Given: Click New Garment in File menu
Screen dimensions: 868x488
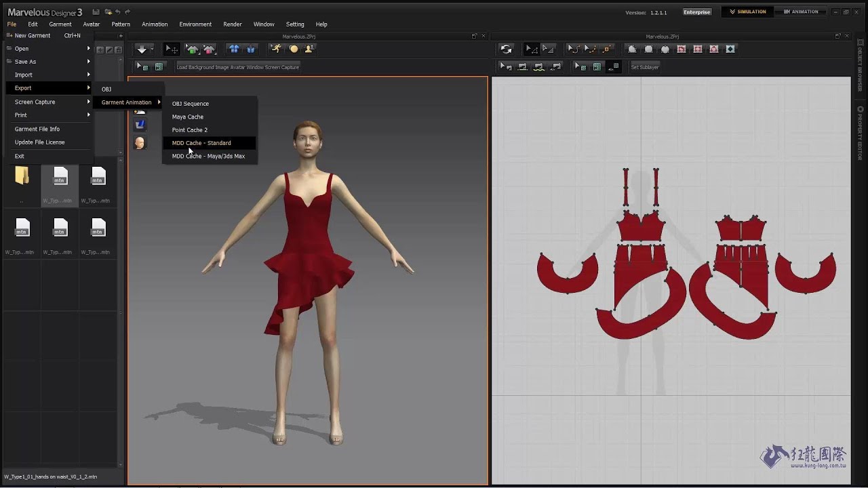Looking at the screenshot, I should click(48, 35).
